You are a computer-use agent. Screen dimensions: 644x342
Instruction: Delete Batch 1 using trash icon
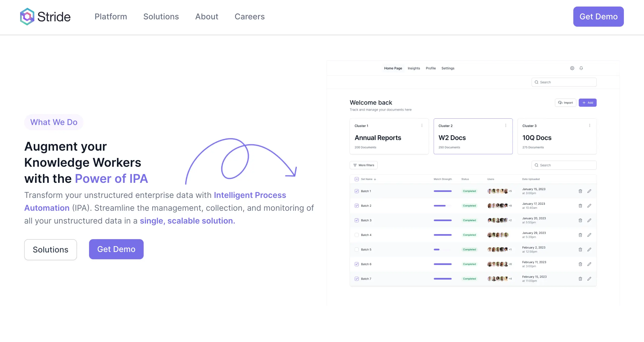point(580,191)
